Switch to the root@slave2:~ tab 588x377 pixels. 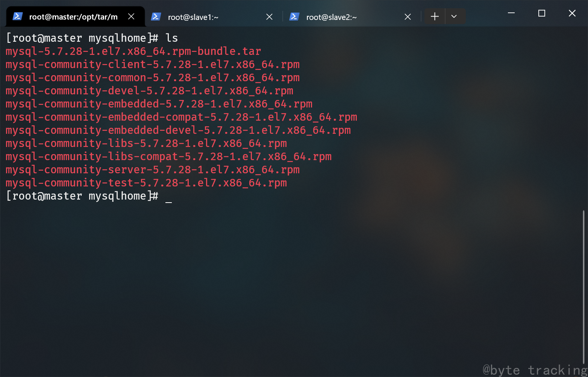[352, 17]
